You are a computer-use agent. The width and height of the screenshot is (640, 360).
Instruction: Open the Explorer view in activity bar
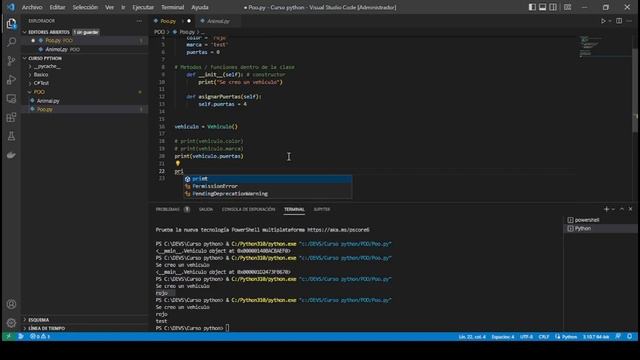pyautogui.click(x=11, y=23)
